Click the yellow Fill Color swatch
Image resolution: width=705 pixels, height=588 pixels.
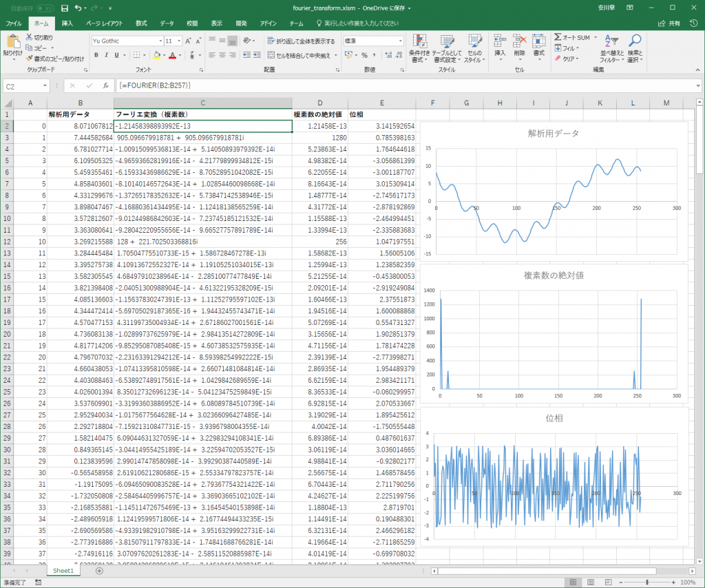(x=156, y=55)
